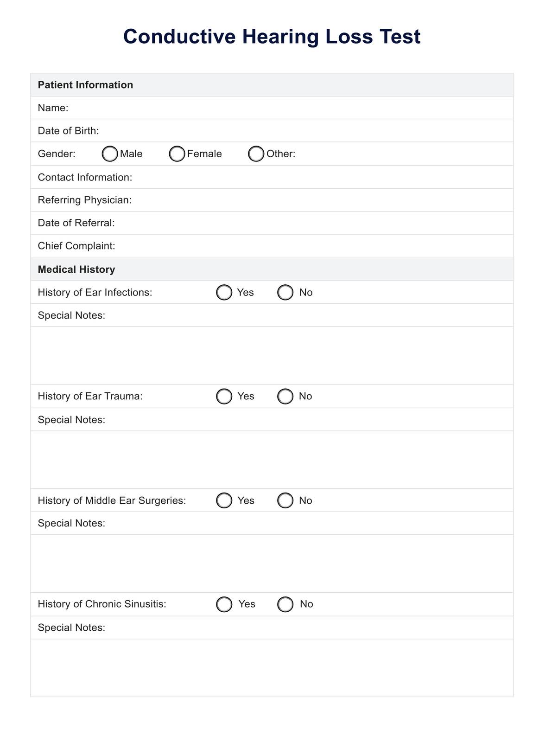The height and width of the screenshot is (756, 545).
Task: Choose the Other gender option
Action: [256, 154]
